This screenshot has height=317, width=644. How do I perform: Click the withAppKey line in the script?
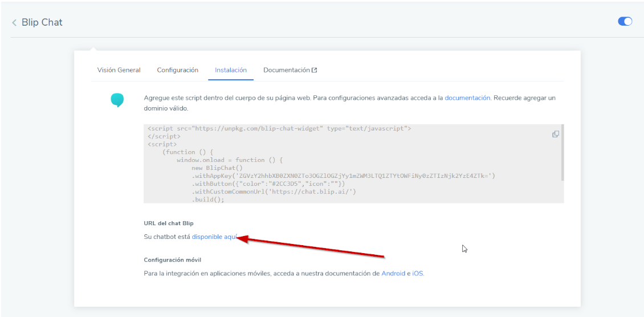(343, 176)
